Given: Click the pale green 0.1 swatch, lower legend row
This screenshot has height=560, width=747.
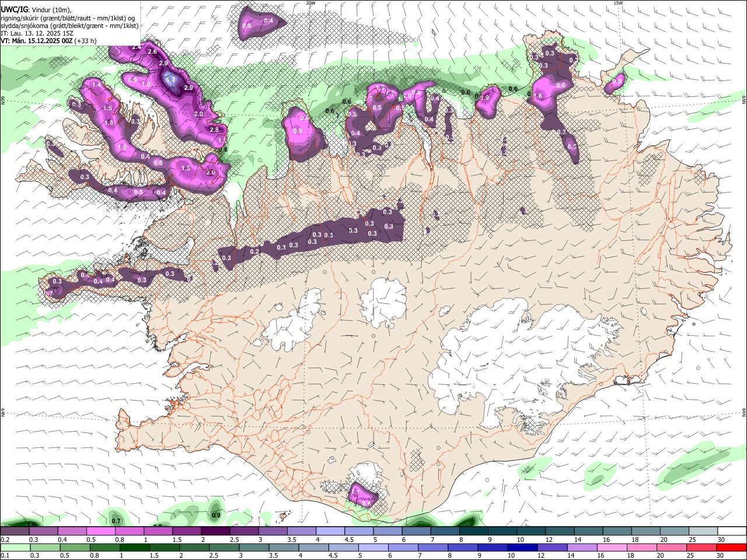Looking at the screenshot, I should point(15,547).
